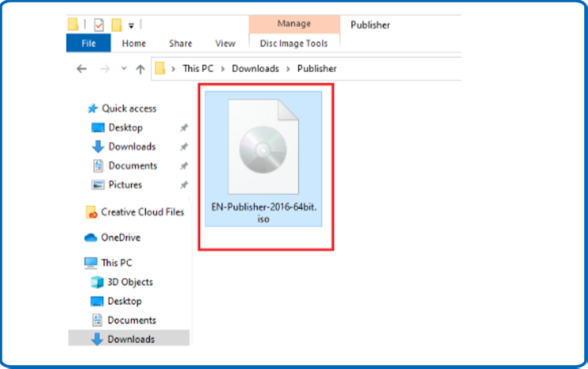Click the Creative Cloud Files folder icon
The image size is (588, 369).
tap(92, 212)
